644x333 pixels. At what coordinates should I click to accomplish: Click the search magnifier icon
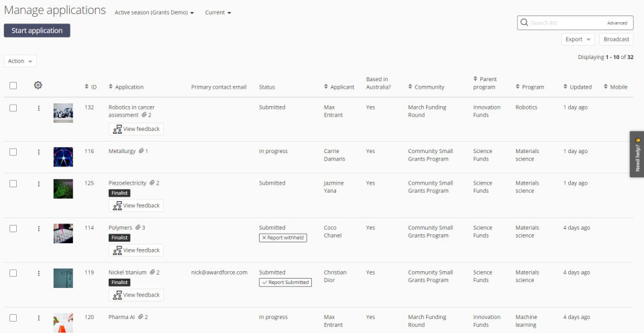click(x=524, y=23)
